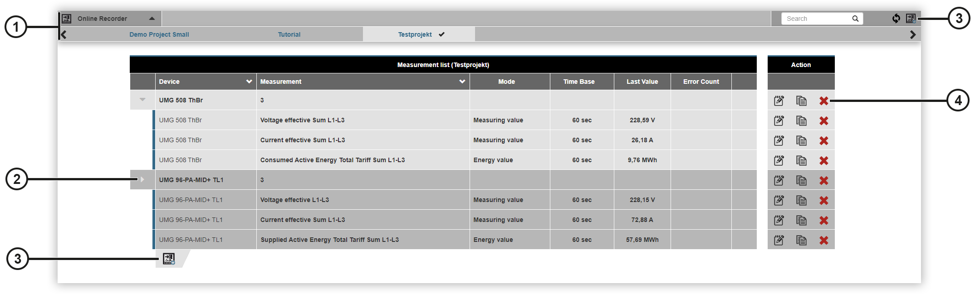Edit the Voltage effective Sum L1-L3 measurement
This screenshot has height=294, width=980.
tap(779, 121)
